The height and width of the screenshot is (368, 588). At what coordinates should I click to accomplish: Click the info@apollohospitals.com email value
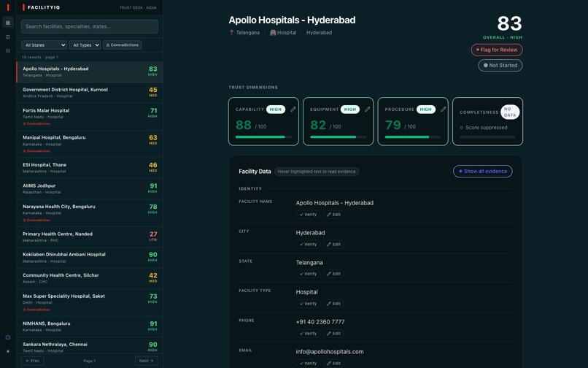tap(330, 352)
